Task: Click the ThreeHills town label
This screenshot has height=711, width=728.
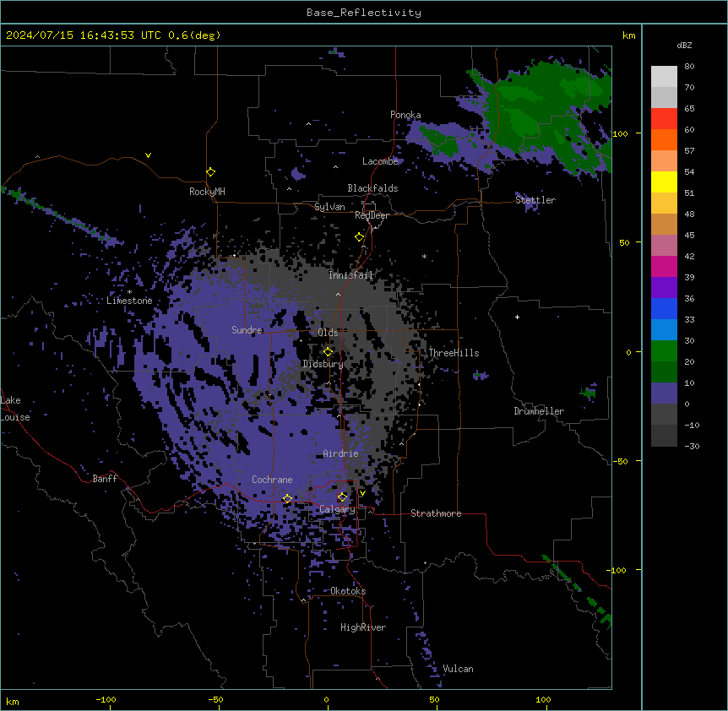Action: point(454,353)
